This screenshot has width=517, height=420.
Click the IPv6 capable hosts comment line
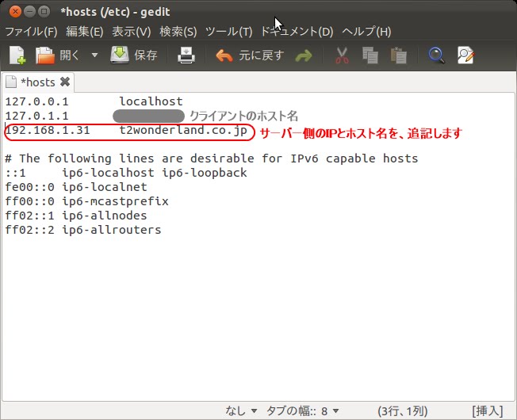[x=212, y=158]
